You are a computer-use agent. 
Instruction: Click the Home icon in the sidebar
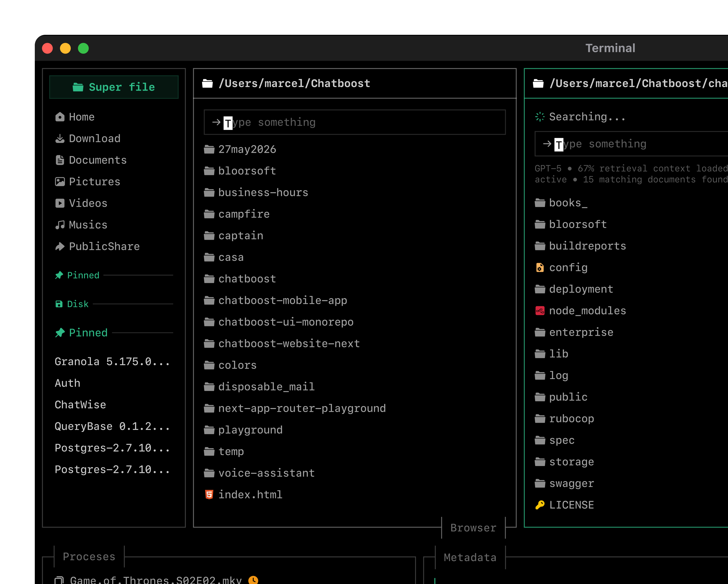pyautogui.click(x=60, y=117)
